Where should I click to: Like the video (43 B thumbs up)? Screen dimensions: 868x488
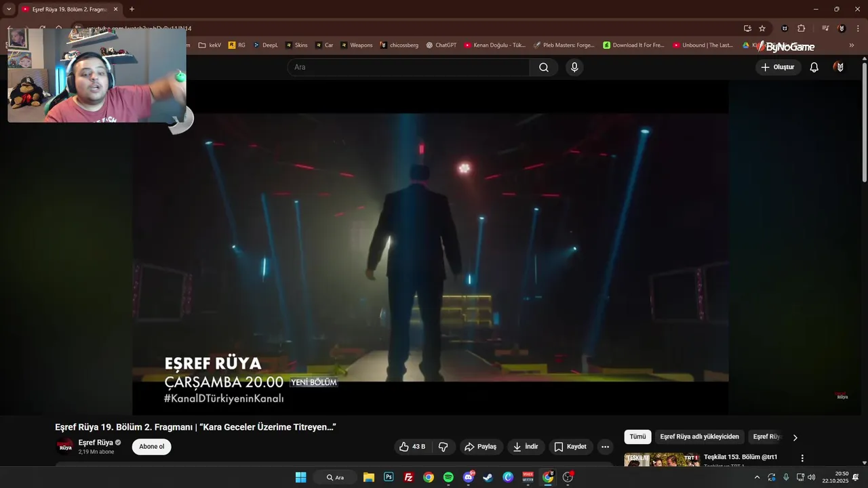pos(413,447)
